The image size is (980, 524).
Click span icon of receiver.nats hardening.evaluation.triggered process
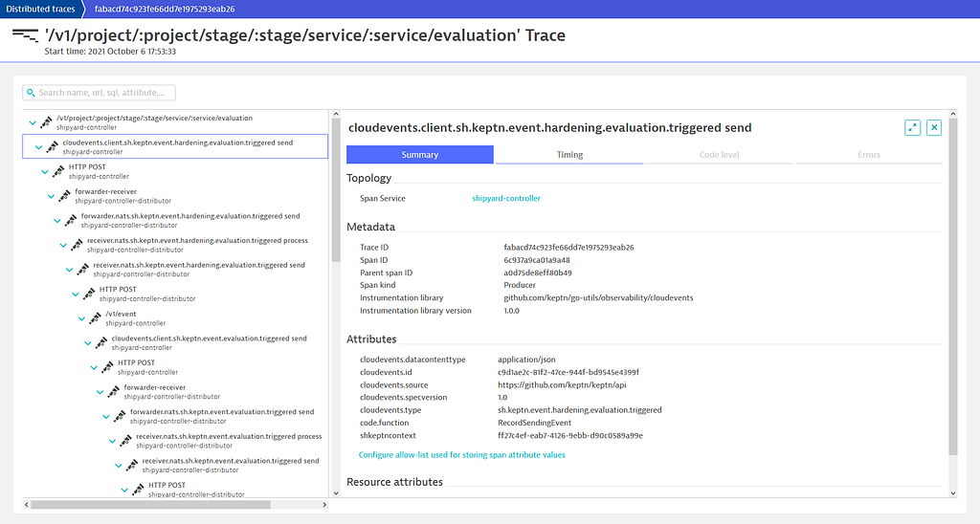77,245
